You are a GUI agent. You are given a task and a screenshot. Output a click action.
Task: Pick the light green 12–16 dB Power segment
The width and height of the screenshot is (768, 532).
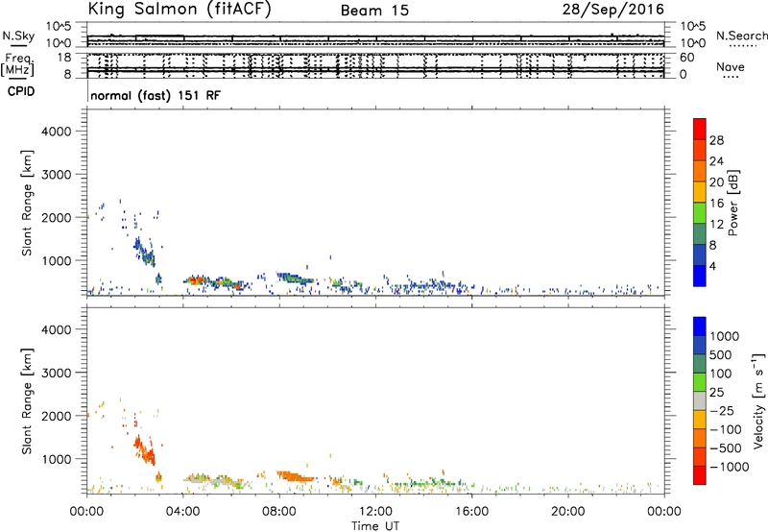click(x=700, y=213)
